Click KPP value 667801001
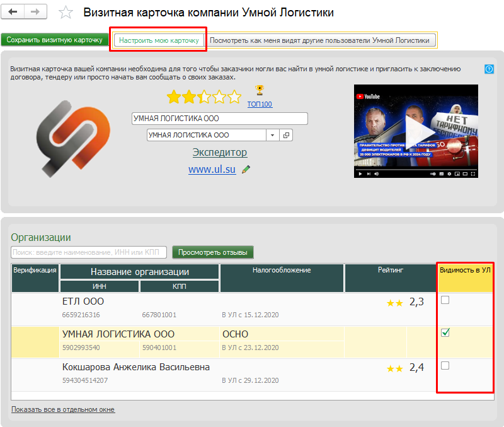The width and height of the screenshot is (504, 427). [x=159, y=315]
